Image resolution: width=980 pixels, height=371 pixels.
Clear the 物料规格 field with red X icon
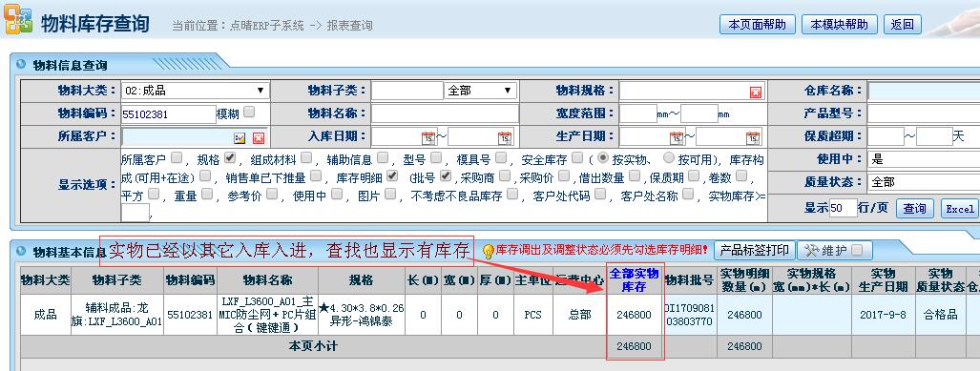click(756, 93)
